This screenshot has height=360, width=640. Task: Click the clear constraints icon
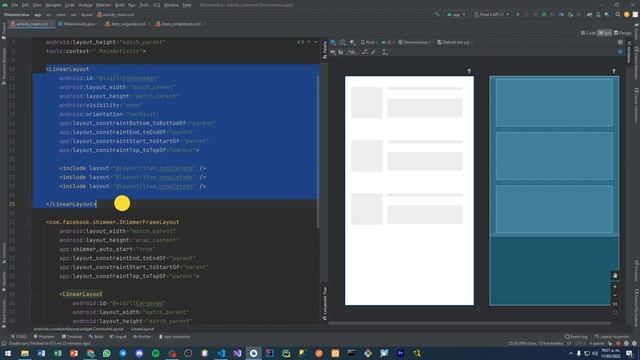point(364,52)
